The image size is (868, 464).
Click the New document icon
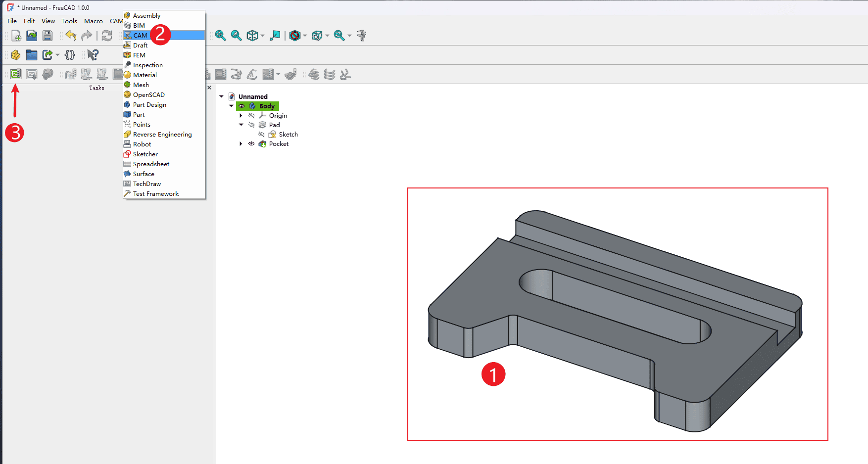(x=16, y=36)
